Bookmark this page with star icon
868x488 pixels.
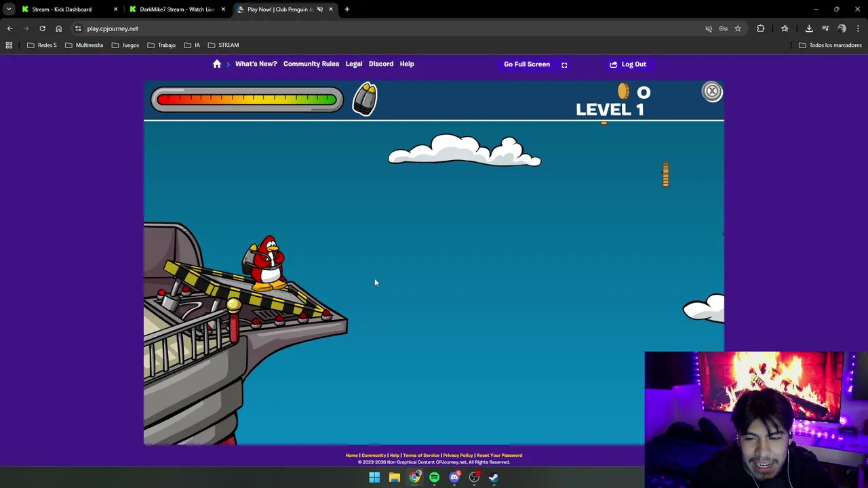click(x=738, y=28)
